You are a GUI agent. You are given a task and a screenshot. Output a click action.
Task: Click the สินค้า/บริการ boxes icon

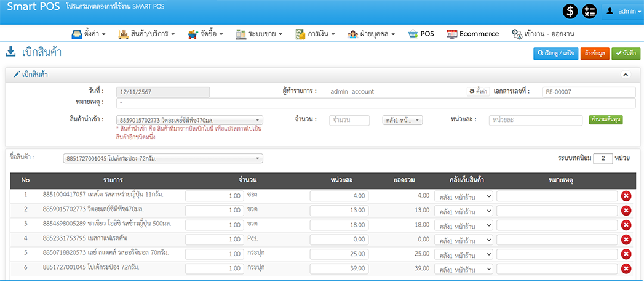123,34
